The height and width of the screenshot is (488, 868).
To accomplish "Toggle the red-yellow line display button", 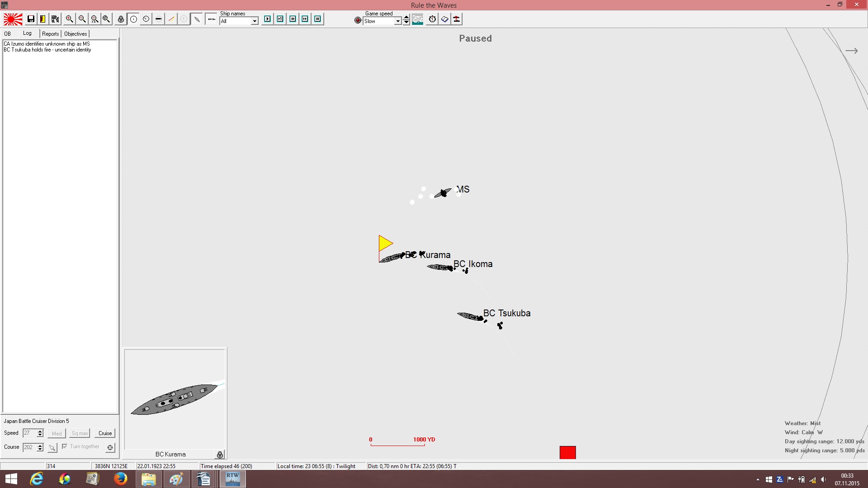I will point(171,19).
